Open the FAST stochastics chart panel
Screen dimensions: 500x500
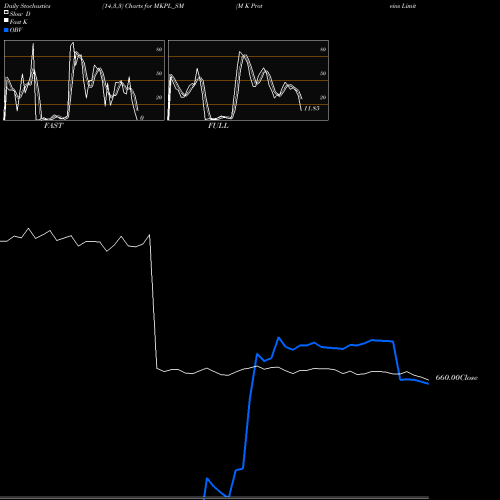[x=84, y=80]
